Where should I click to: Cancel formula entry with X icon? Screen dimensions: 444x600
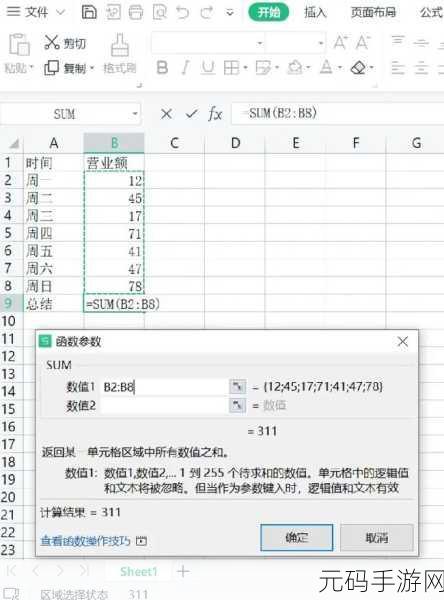(166, 114)
